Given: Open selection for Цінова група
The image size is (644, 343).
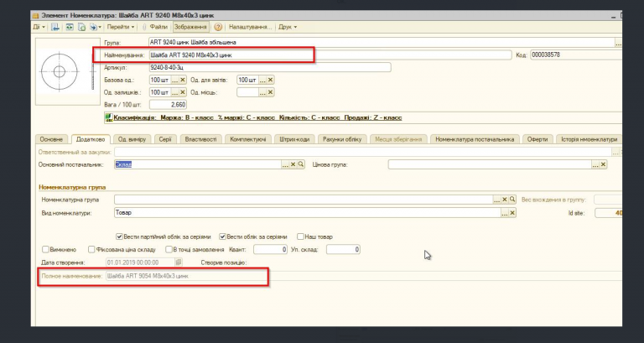Looking at the screenshot, I should coord(595,164).
